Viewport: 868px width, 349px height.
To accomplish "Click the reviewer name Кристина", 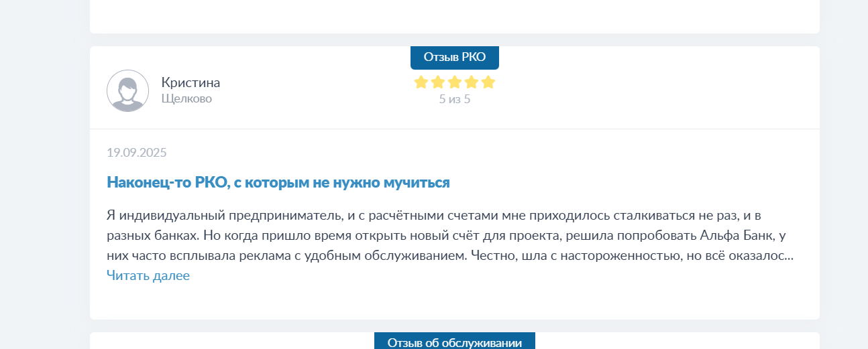I will pos(191,82).
